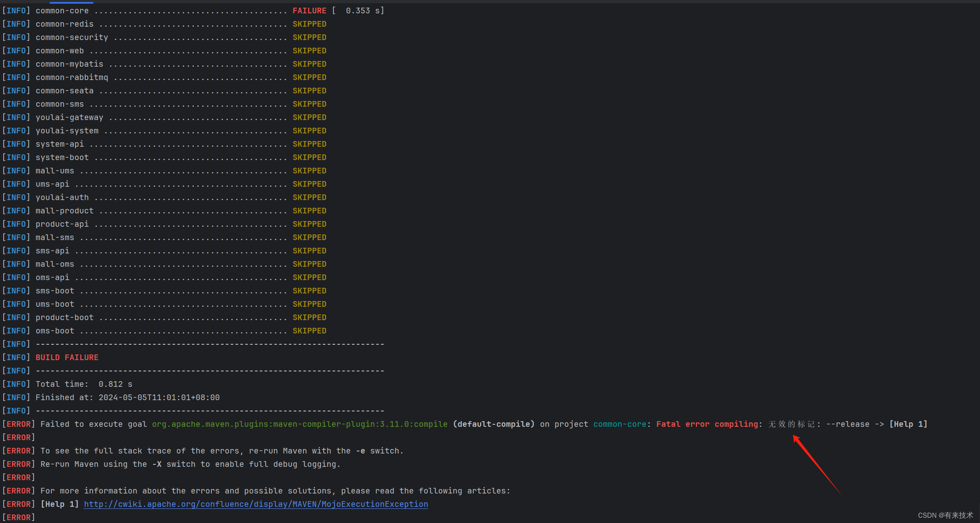Click the Finished at timestamp

point(159,397)
